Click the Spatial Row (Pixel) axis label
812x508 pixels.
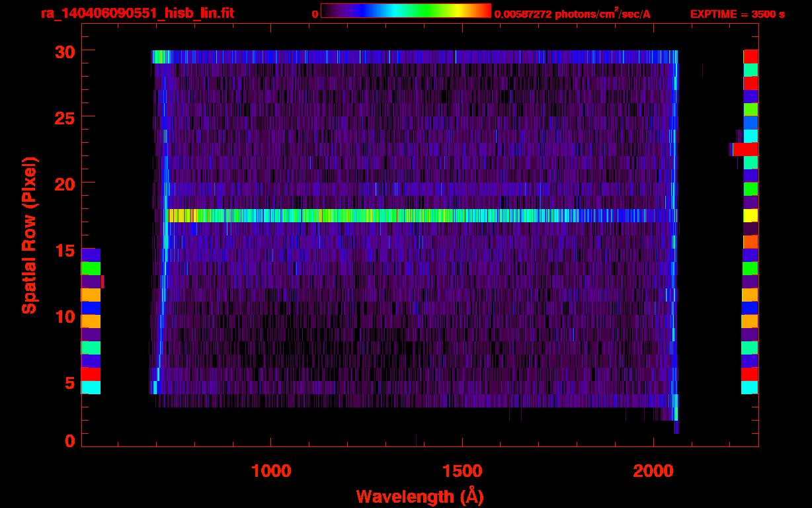click(x=29, y=235)
